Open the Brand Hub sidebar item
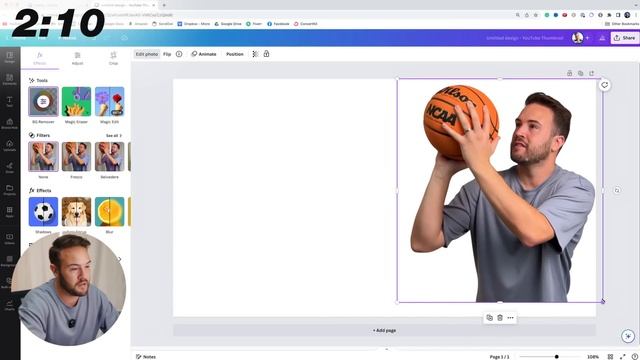Viewport: 640px width, 360px height. tap(10, 123)
